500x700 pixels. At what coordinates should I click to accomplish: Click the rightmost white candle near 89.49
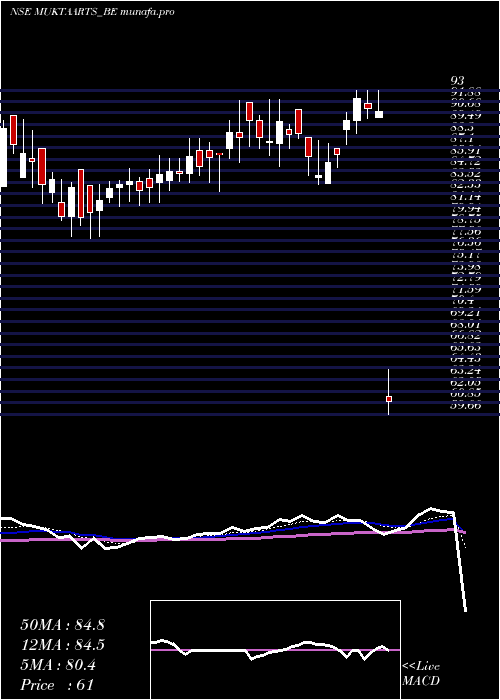(379, 114)
